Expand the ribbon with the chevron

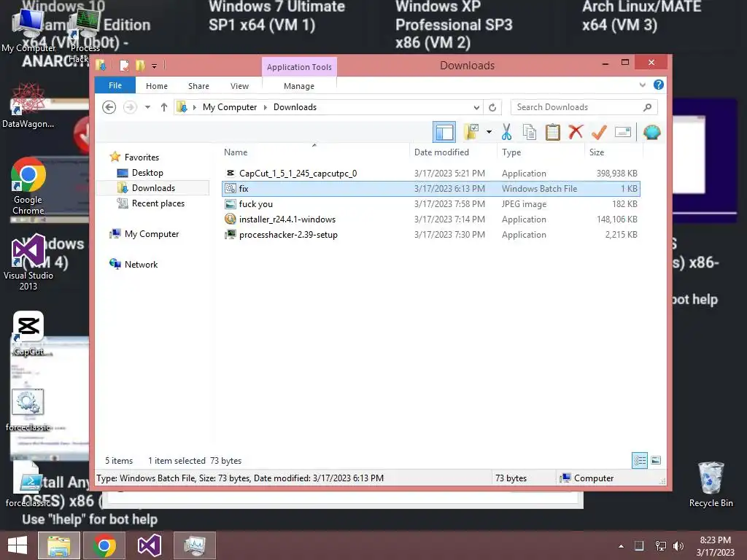[x=642, y=85]
